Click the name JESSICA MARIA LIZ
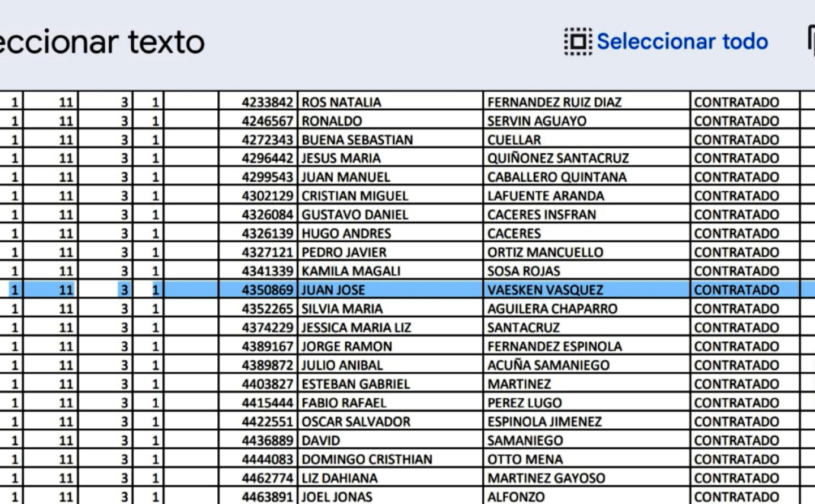Image resolution: width=815 pixels, height=504 pixels. click(357, 328)
